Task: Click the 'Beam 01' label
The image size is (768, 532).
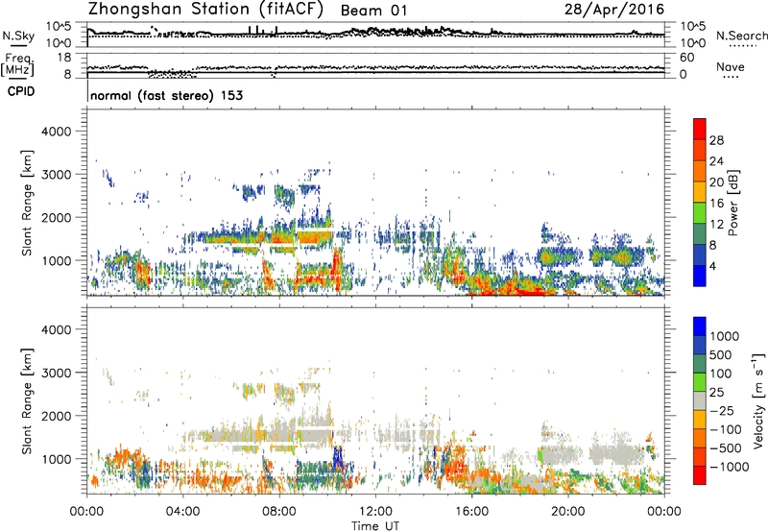Action: click(x=373, y=11)
